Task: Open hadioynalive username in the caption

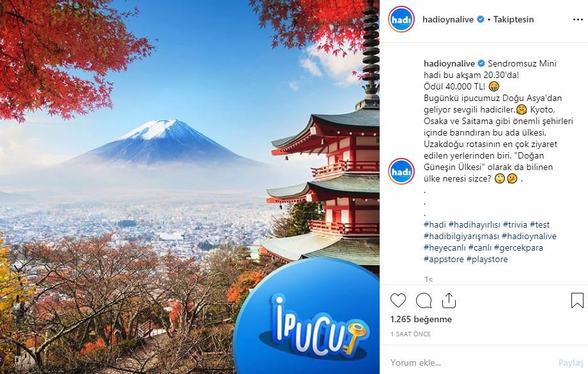Action: 449,63
